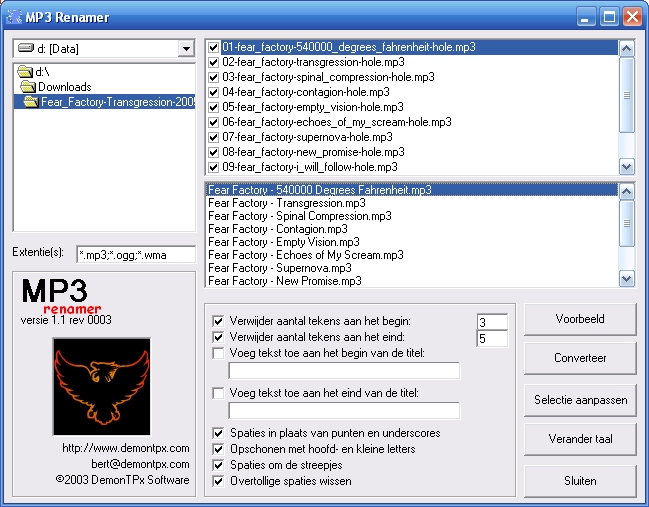Uncheck the 02-fear_factory-transgression-hole.mp3 file
The width and height of the screenshot is (649, 507).
[x=213, y=62]
